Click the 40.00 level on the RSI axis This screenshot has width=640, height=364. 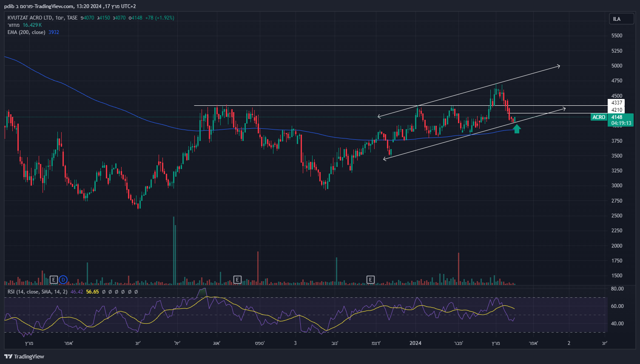617,324
